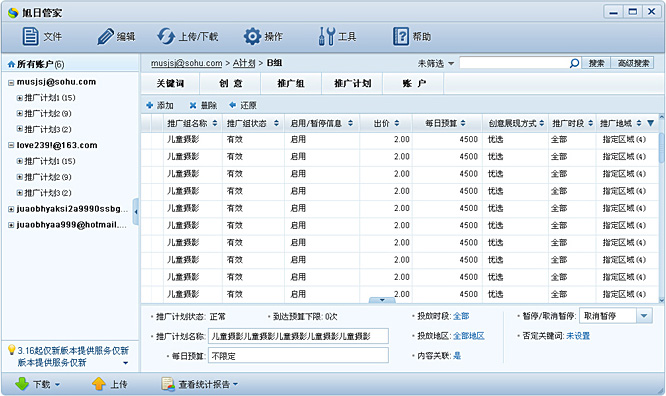Screen dimensions: 666x396
Task: Switch to the 推广计划 tab
Action: pyautogui.click(x=353, y=83)
